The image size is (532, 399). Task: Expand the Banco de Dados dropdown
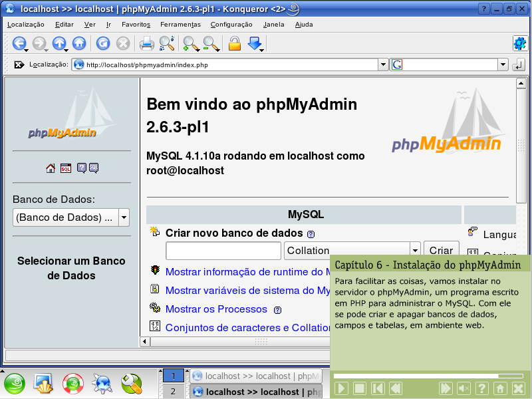click(x=124, y=217)
